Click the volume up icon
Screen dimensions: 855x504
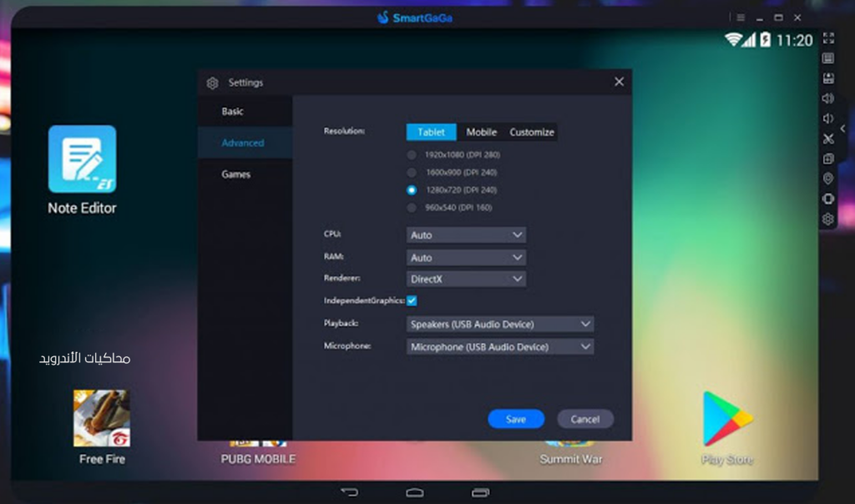tap(828, 98)
